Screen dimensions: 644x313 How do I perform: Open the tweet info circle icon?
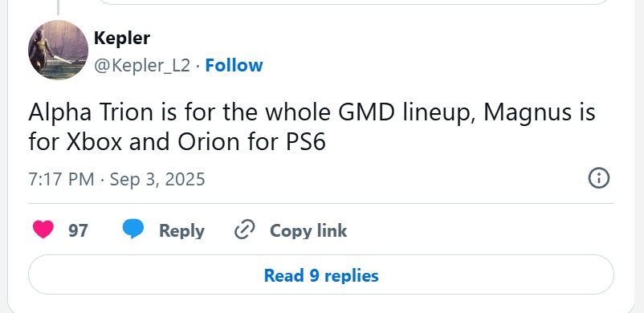point(599,179)
